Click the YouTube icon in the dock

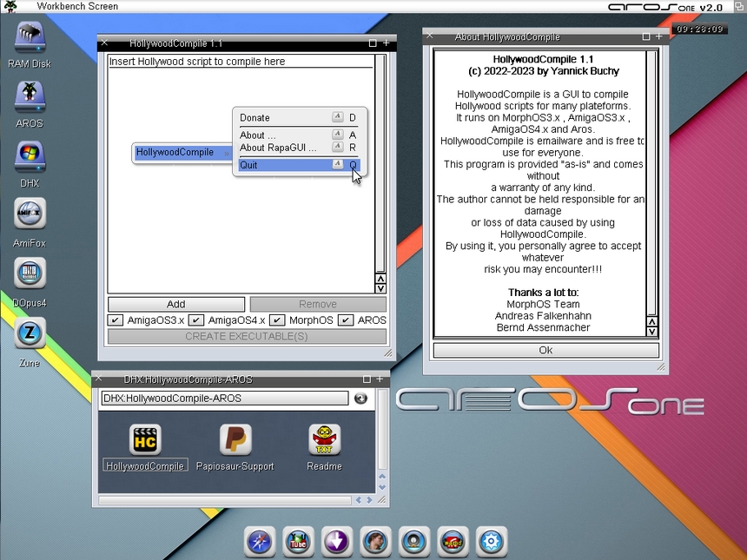299,541
